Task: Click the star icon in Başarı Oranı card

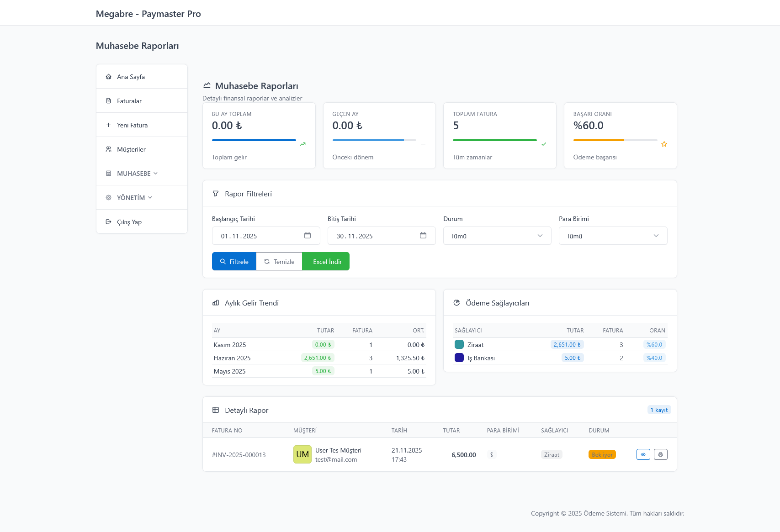Action: [x=664, y=144]
